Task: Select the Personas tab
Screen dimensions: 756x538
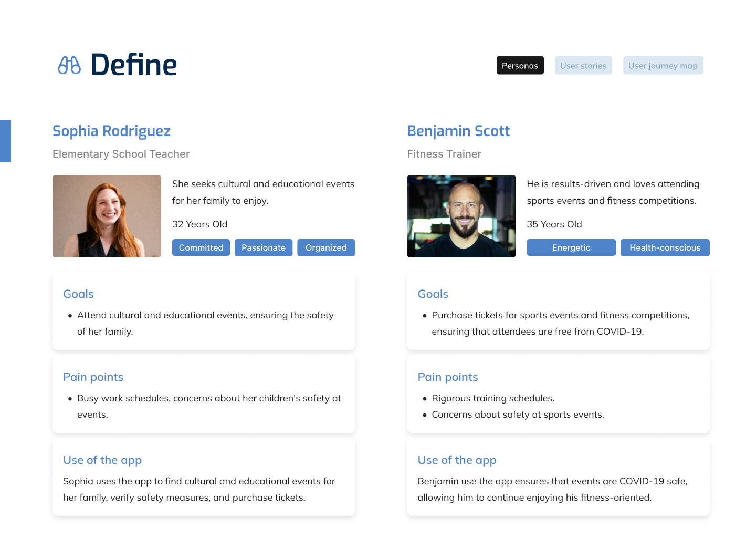Action: (520, 66)
